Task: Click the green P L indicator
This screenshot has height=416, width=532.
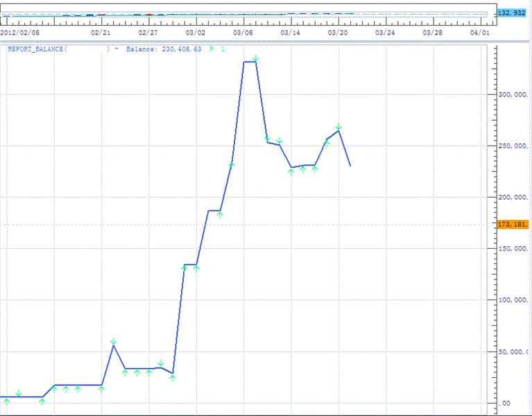Action: click(x=216, y=50)
